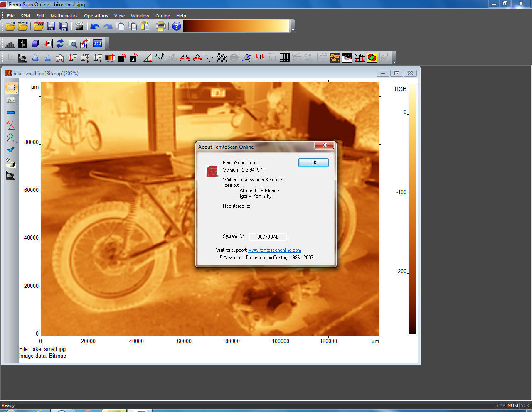Click the NUM indicator in status bar
Image resolution: width=532 pixels, height=412 pixels.
click(513, 405)
